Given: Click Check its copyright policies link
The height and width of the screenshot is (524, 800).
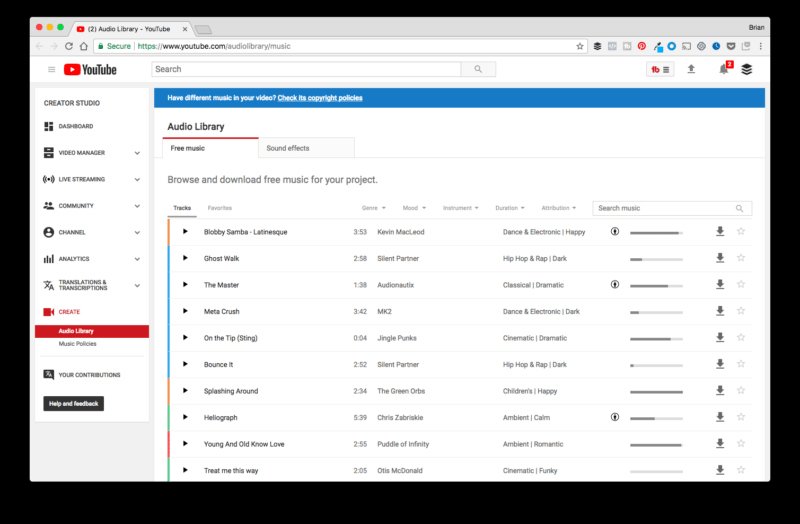Looking at the screenshot, I should click(320, 98).
